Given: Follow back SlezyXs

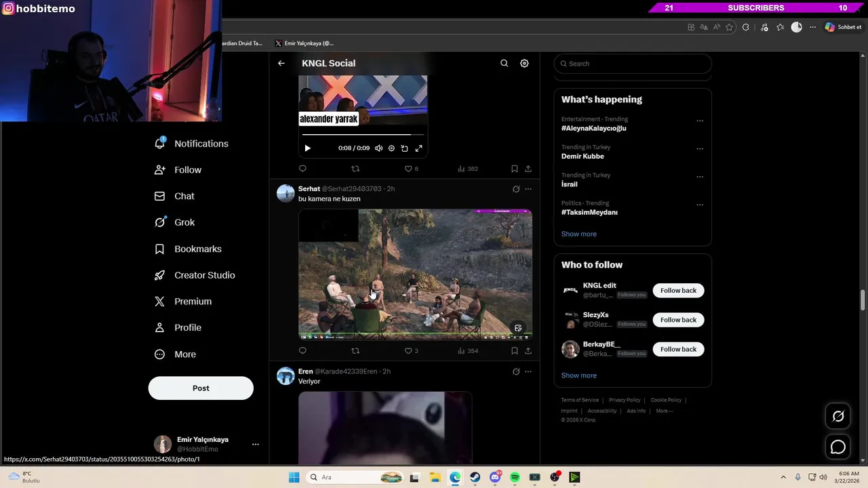Looking at the screenshot, I should [x=678, y=320].
